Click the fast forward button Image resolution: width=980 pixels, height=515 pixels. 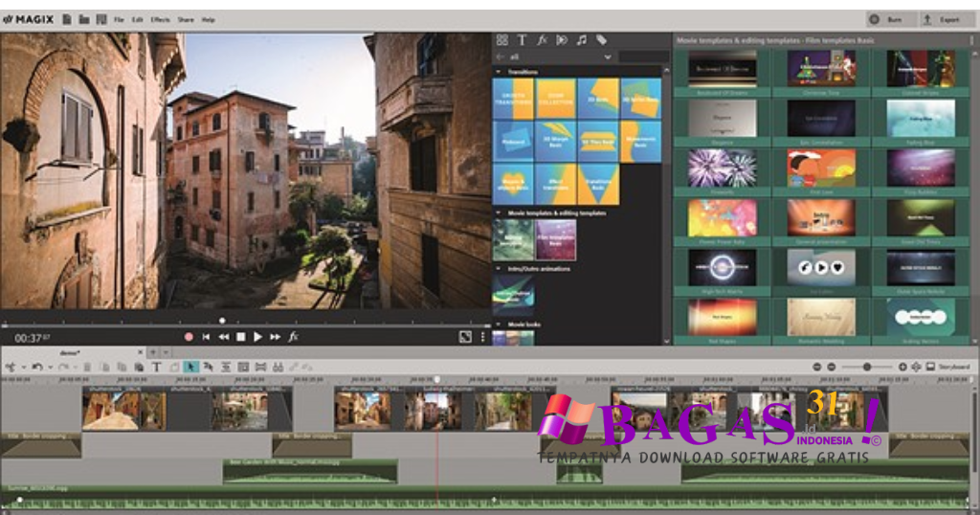coord(275,337)
